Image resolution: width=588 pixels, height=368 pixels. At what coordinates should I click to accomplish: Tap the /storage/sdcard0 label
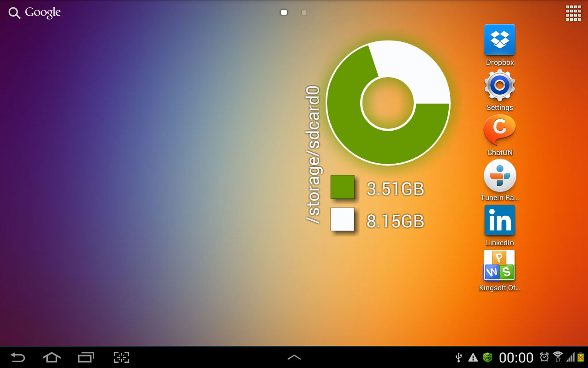tap(313, 155)
